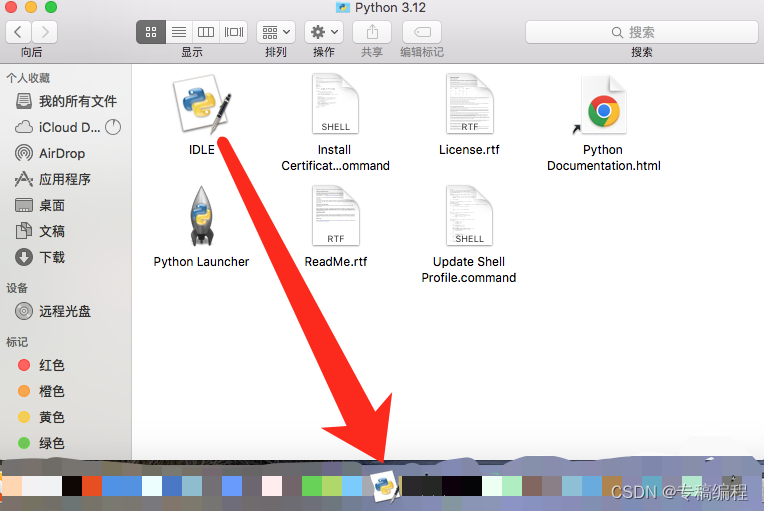
Task: Go forward with the right arrow button
Action: pyautogui.click(x=45, y=32)
